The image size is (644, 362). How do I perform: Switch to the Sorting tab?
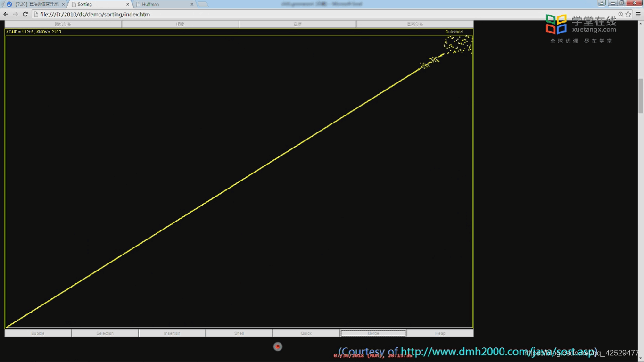[99, 4]
